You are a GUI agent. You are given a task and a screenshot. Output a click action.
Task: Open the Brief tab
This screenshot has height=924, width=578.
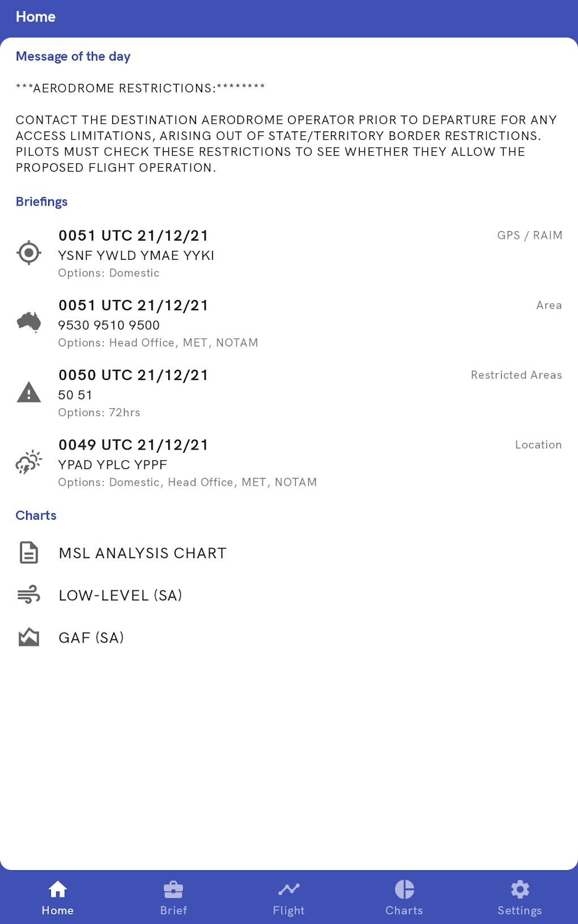point(173,897)
